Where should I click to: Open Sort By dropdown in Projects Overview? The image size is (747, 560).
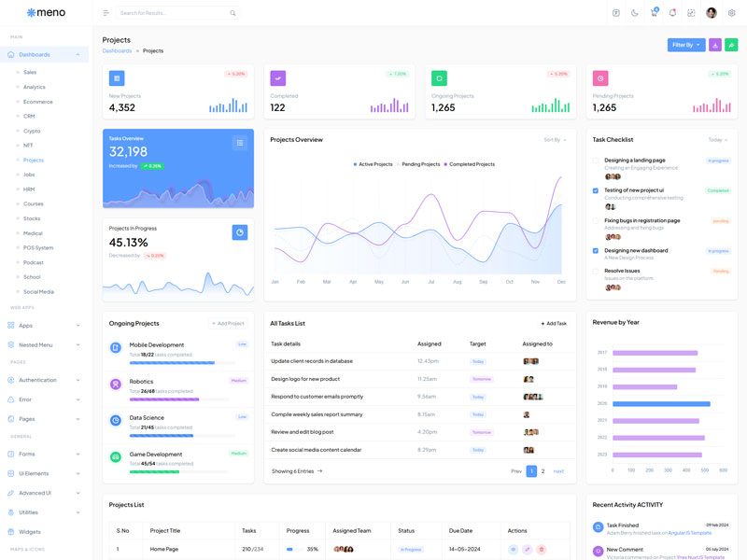(555, 140)
